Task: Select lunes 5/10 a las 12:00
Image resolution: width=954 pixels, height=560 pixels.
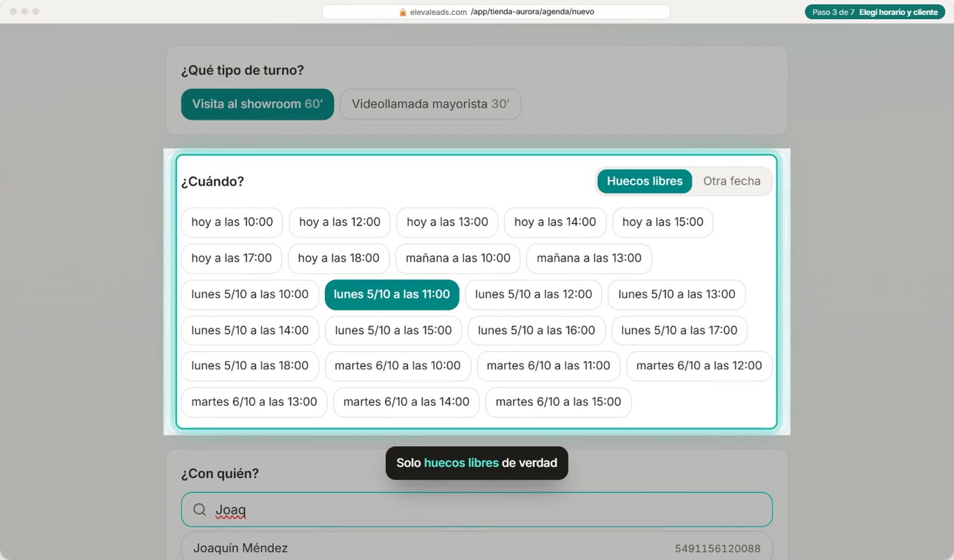Action: pos(534,294)
